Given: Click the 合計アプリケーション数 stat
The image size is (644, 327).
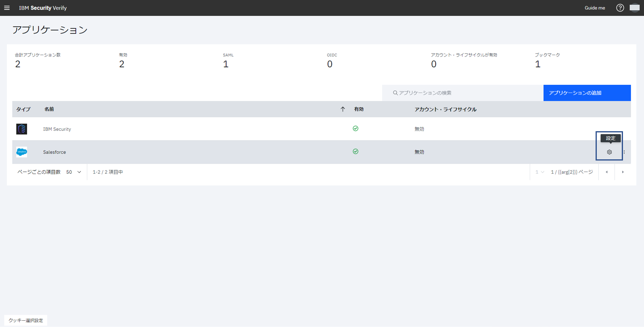Looking at the screenshot, I should (x=38, y=60).
